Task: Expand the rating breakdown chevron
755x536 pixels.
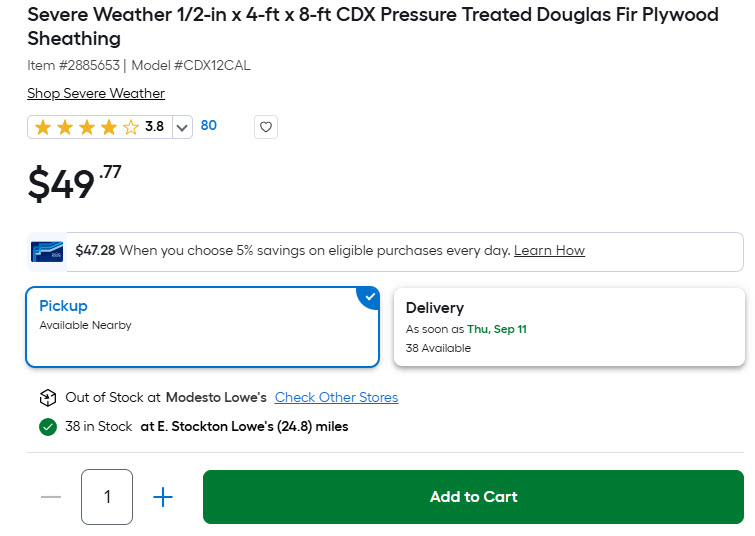Action: pyautogui.click(x=182, y=128)
